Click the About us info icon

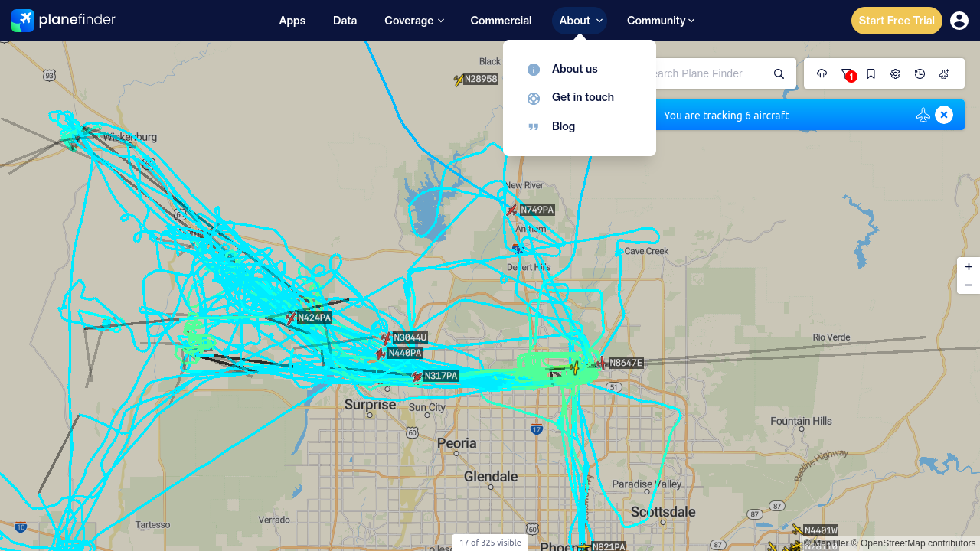point(534,70)
